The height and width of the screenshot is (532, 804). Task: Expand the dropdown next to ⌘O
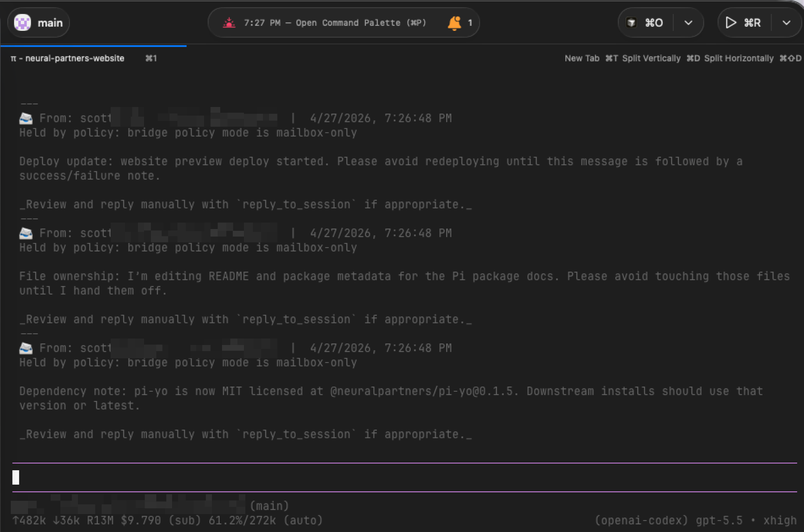(x=688, y=23)
